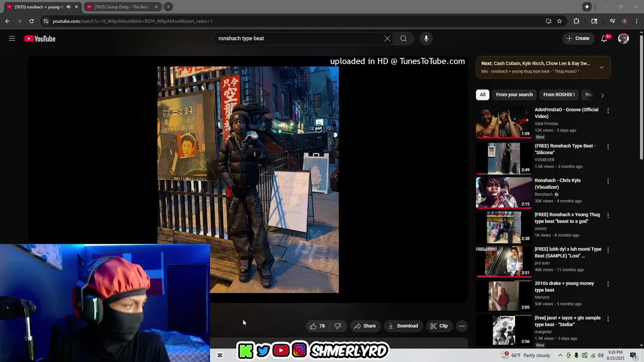The width and height of the screenshot is (644, 362).
Task: Clear the search box with the X
Action: click(x=387, y=39)
